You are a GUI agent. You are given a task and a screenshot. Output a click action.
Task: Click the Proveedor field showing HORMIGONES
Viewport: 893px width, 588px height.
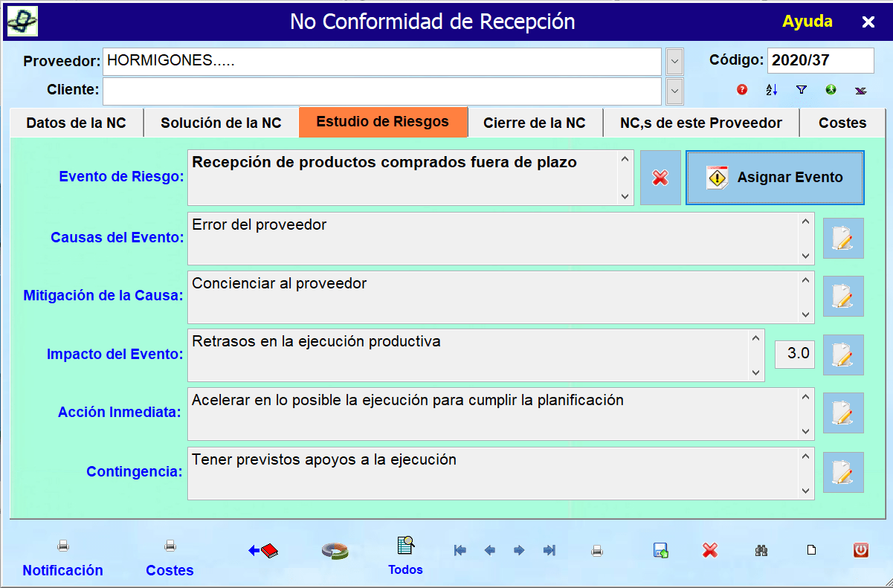pos(381,62)
